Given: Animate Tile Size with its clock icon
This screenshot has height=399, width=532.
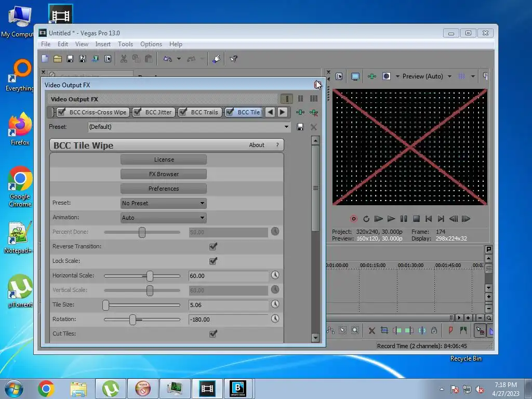Looking at the screenshot, I should coord(275,304).
